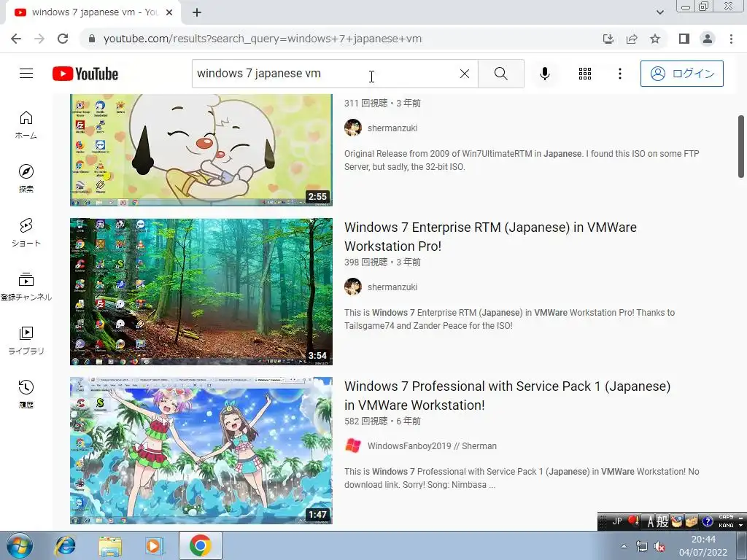This screenshot has height=560, width=747.
Task: Close the windows 7 japanese vm tab
Action: point(169,12)
